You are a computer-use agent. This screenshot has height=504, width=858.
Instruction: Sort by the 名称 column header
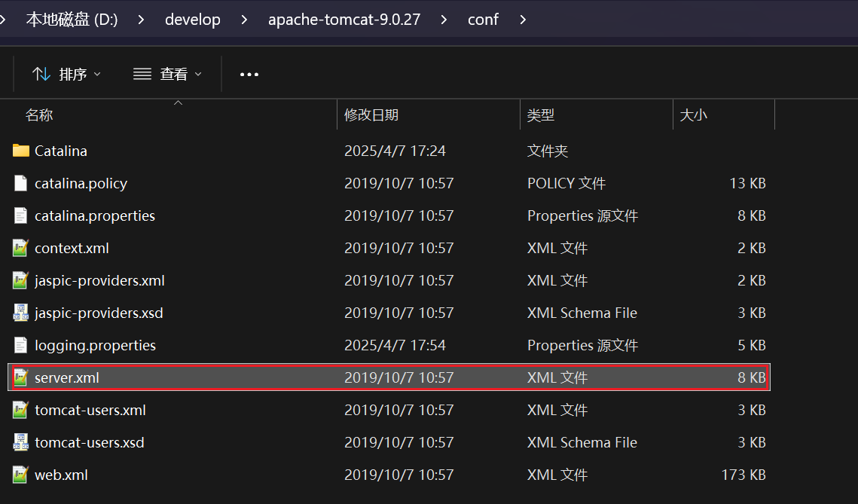pos(39,115)
